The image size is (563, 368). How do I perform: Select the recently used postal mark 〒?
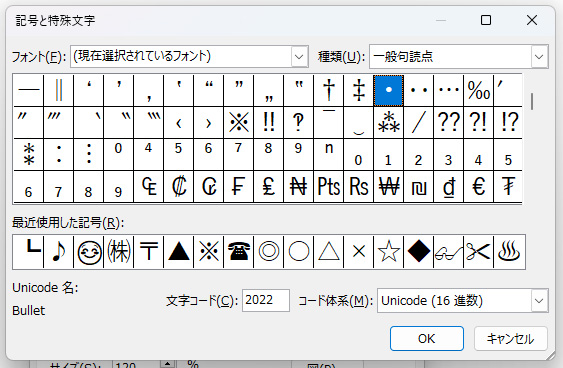[149, 252]
